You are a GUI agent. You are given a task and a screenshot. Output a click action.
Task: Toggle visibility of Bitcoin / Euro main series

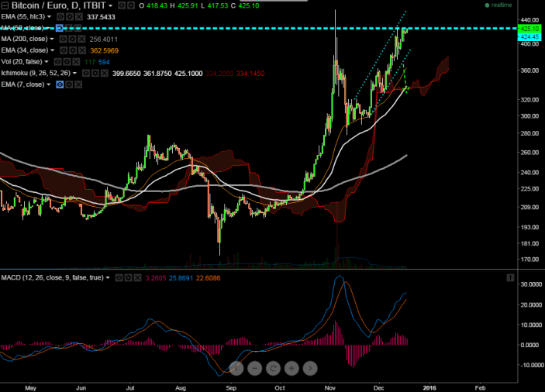pos(122,5)
